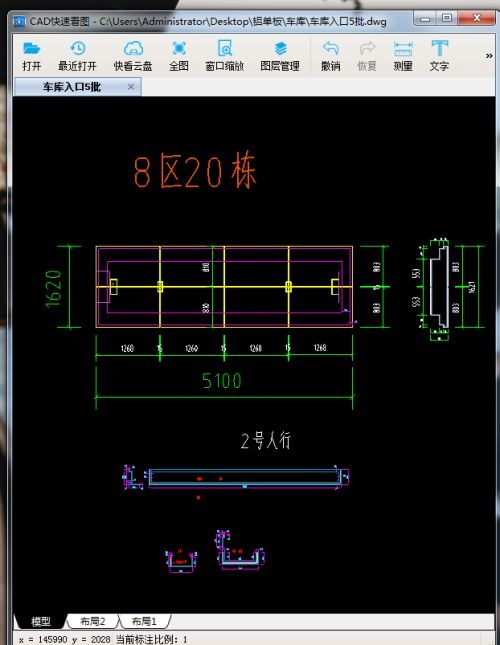The image size is (500, 645).
Task: Select the 测量 measure tool
Action: tap(403, 56)
